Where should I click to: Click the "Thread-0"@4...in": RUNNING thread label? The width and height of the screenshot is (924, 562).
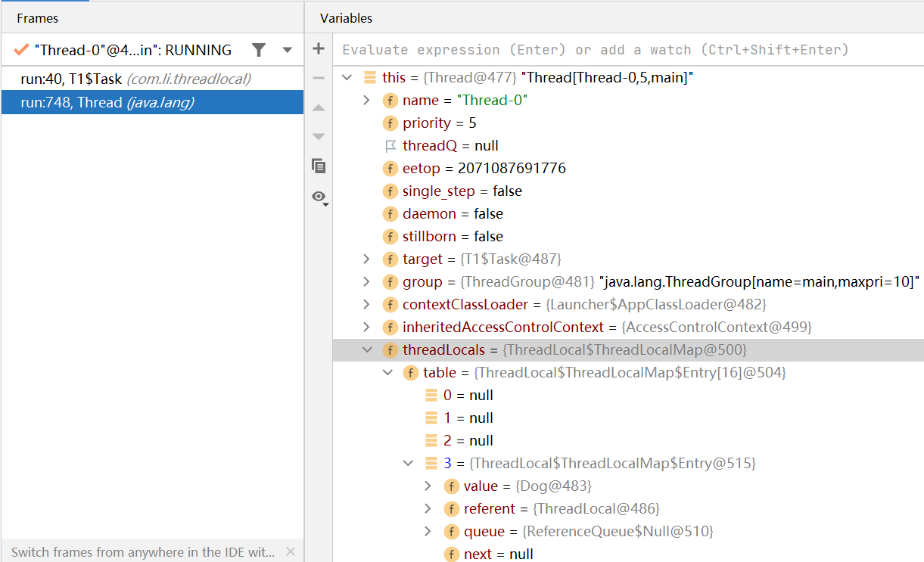click(133, 51)
